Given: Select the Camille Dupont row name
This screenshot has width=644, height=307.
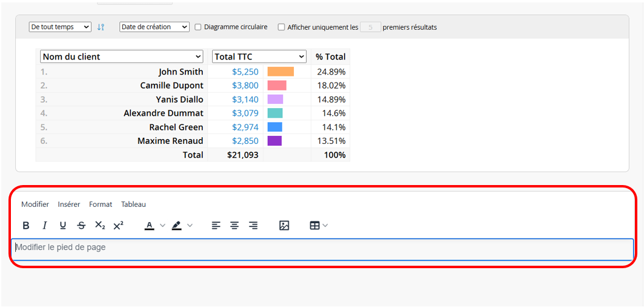Looking at the screenshot, I should coord(171,86).
